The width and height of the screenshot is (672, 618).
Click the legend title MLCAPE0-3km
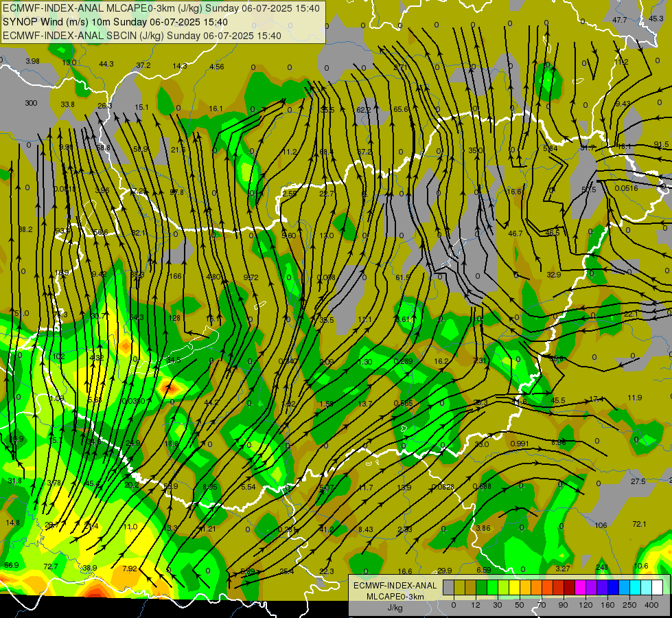point(395,597)
